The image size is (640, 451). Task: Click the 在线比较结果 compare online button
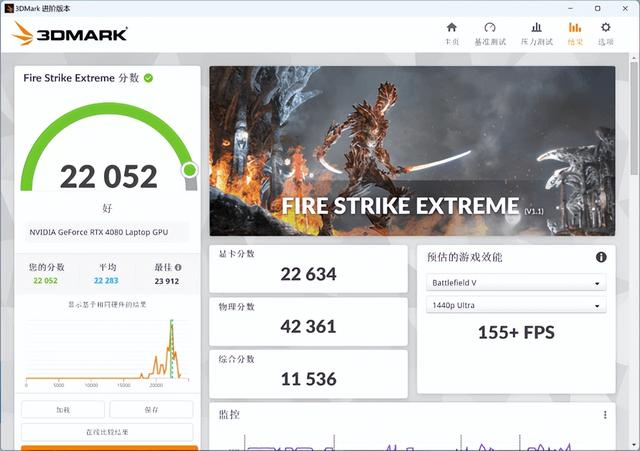pos(107,432)
